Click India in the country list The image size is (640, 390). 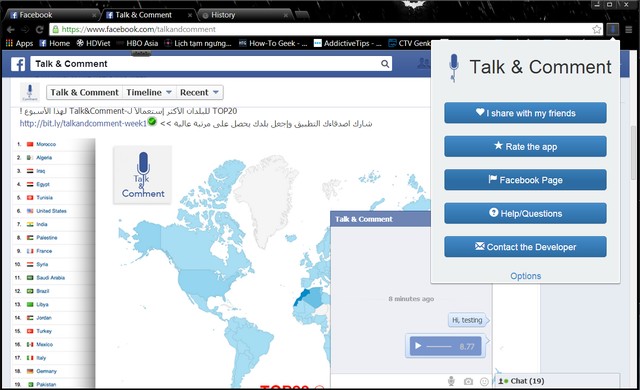[42, 224]
